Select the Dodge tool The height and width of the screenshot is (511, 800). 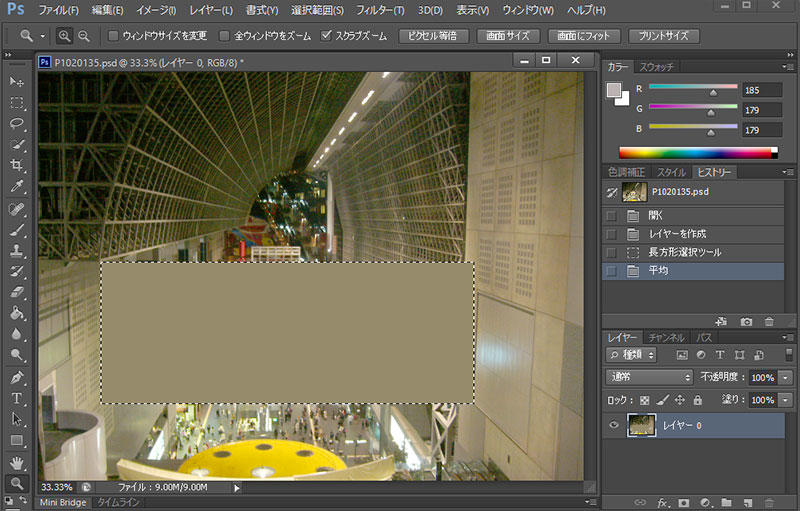(x=17, y=355)
